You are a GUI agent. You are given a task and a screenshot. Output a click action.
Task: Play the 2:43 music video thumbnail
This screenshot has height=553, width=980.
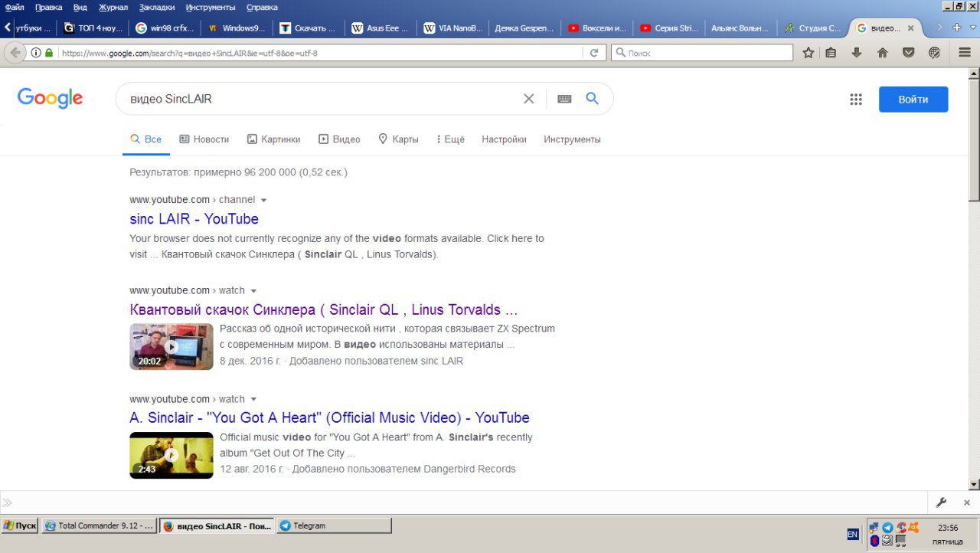[171, 455]
